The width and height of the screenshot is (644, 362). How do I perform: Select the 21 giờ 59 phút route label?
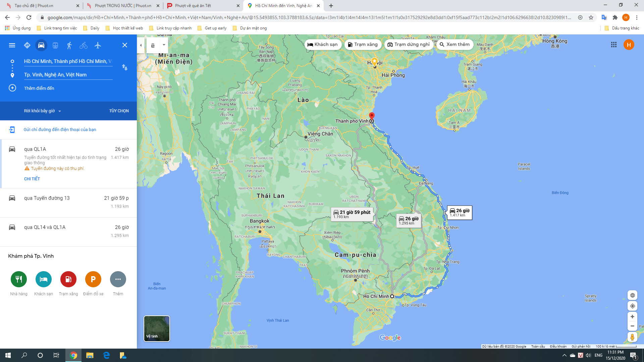coord(352,214)
